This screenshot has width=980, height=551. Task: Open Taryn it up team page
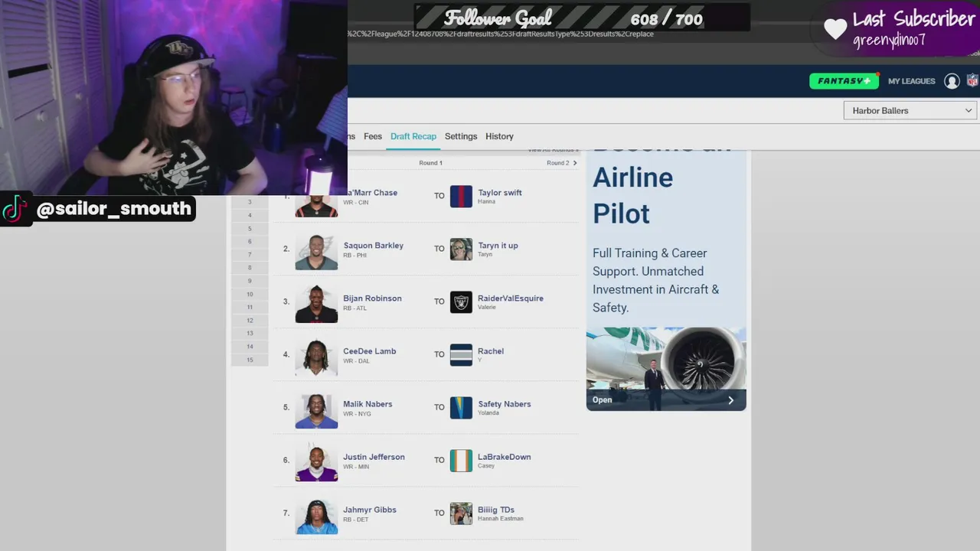pos(498,246)
